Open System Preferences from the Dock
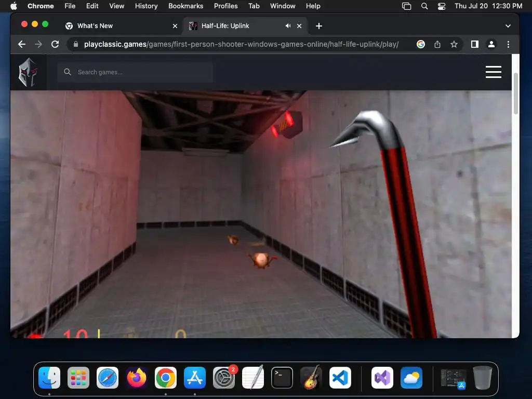The image size is (532, 399). coord(224,378)
